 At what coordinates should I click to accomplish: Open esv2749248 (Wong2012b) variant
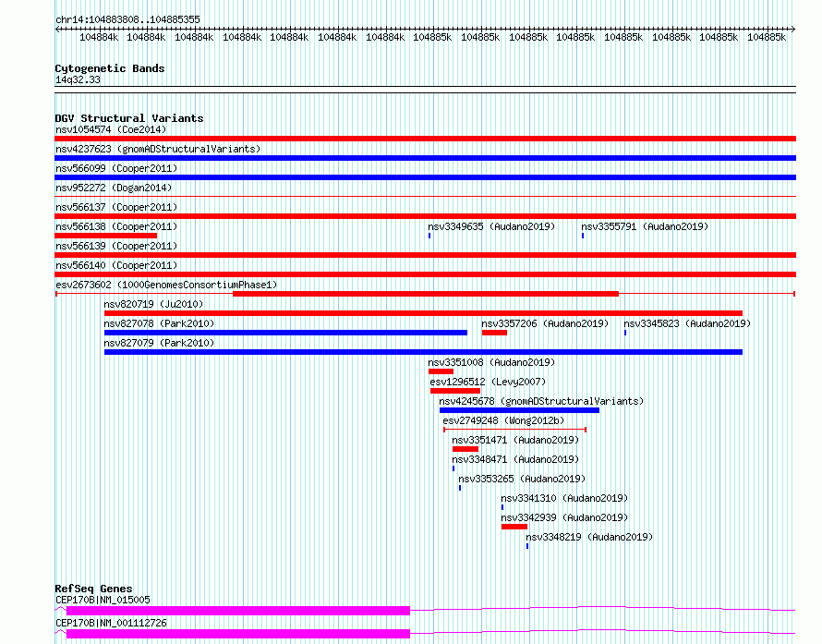pyautogui.click(x=503, y=420)
